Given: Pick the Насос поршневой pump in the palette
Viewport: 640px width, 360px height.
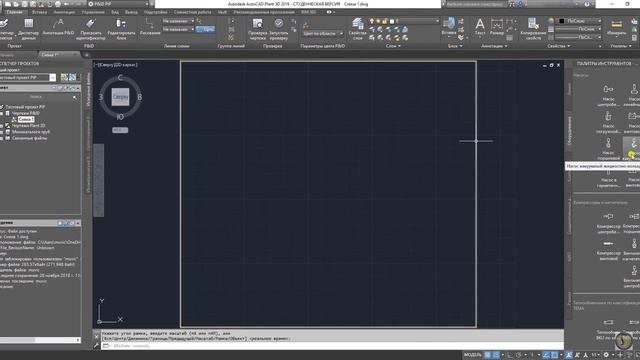Looking at the screenshot, I should tap(608, 149).
